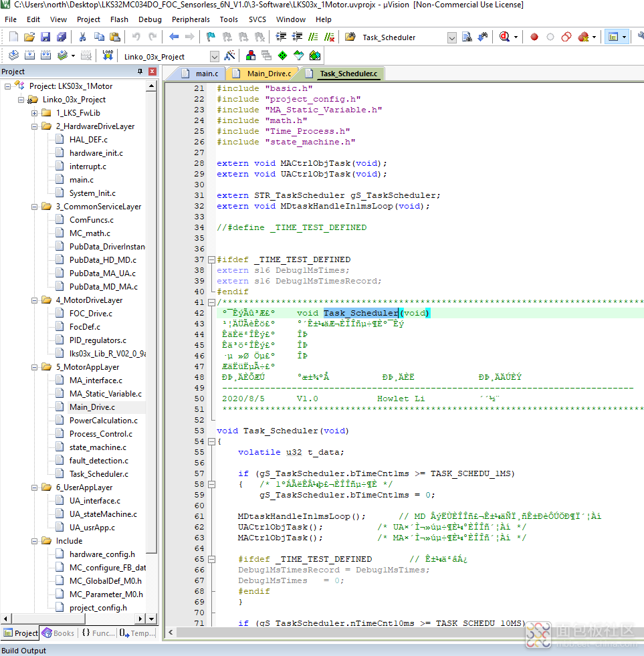Toggle the Project window view button

(x=613, y=37)
